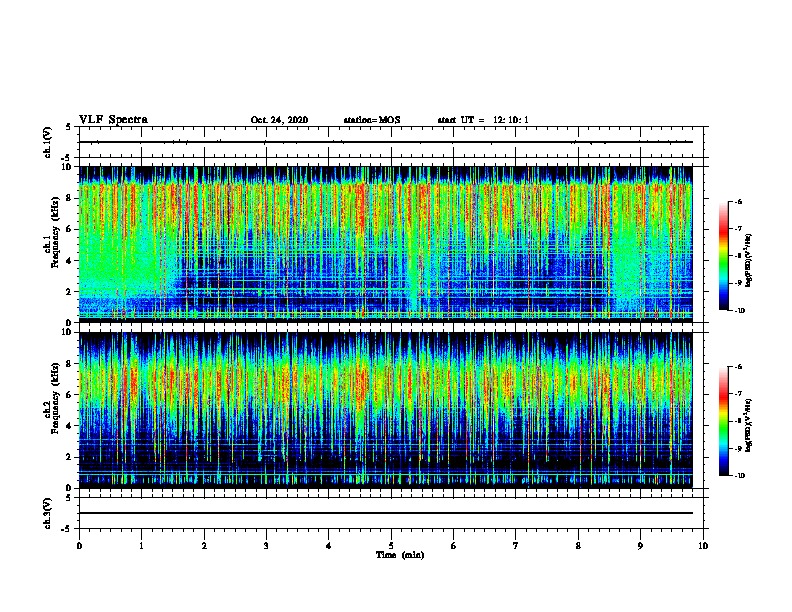This screenshot has width=792, height=612.
Task: Click the time axis tick label "2"
Action: 204,546
